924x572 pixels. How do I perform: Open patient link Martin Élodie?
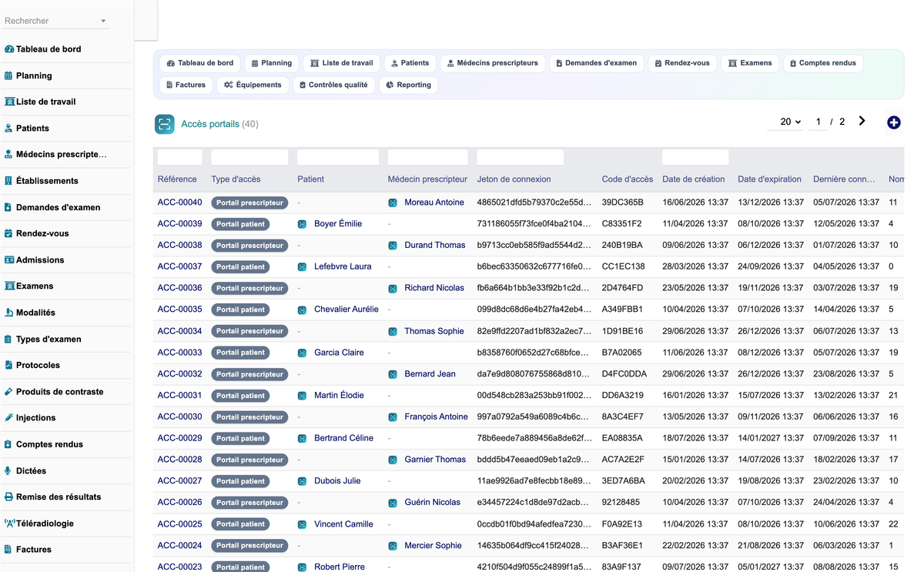(x=339, y=395)
